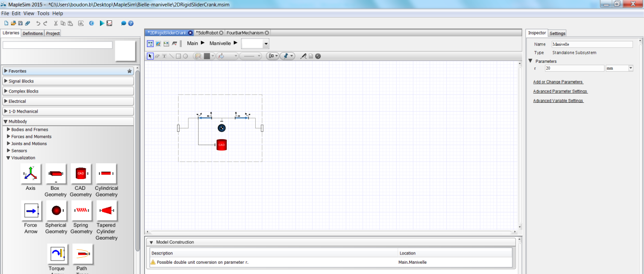This screenshot has width=644, height=274.
Task: Close the FourBarMechanism tab
Action: tap(267, 33)
